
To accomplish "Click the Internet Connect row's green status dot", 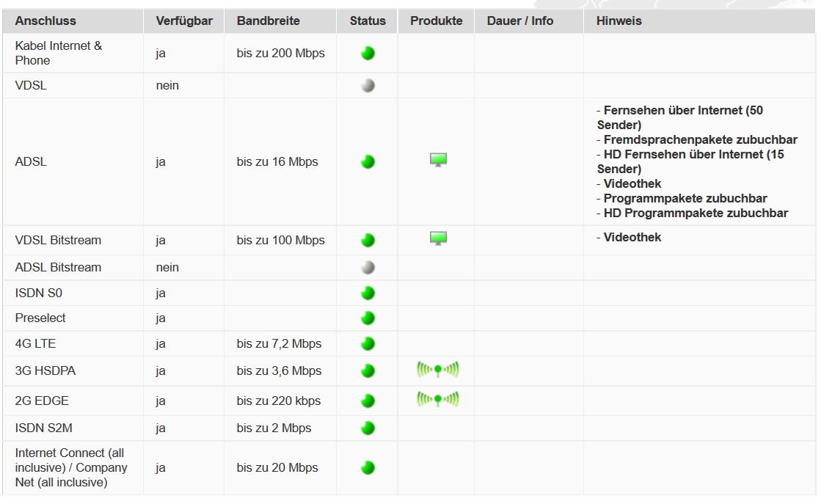I will pos(368,467).
